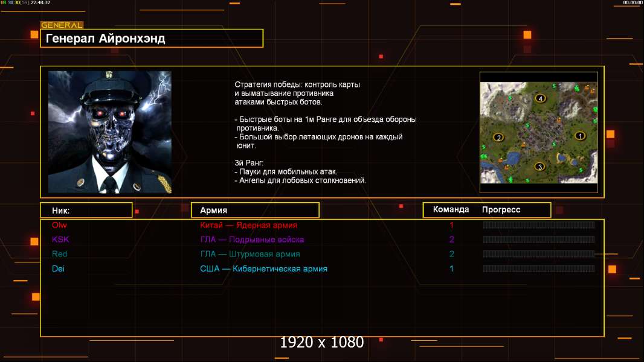Click the loading progress bar for Red
Viewport: 644px width, 362px height.
(539, 254)
